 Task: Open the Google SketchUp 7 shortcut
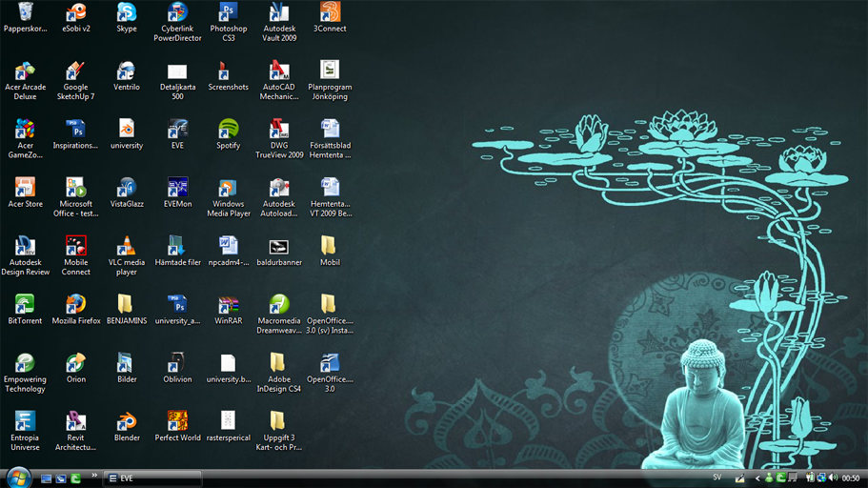pos(76,71)
